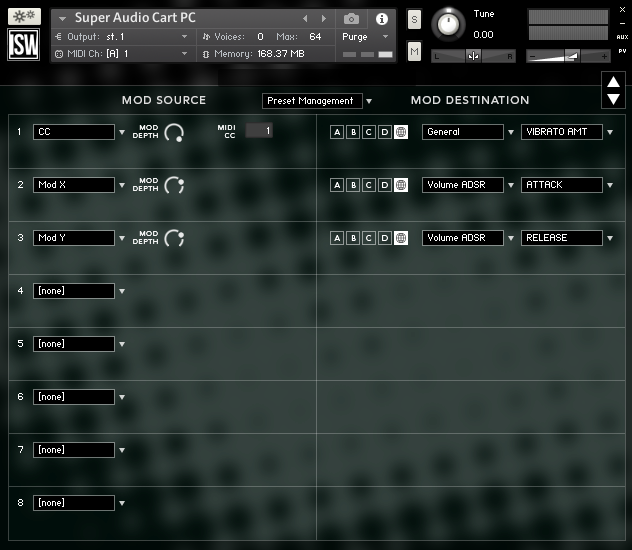Click the MIDI CC number field
The image size is (632, 550).
[259, 131]
